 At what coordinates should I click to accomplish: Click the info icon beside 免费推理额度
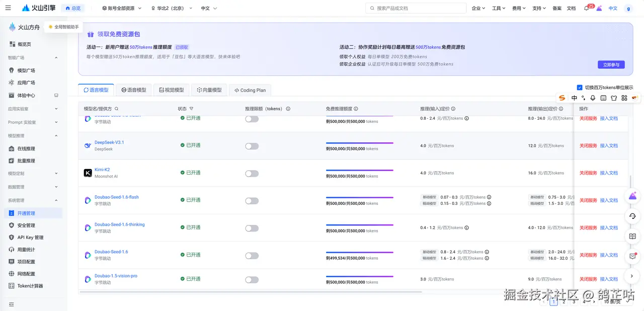[356, 109]
